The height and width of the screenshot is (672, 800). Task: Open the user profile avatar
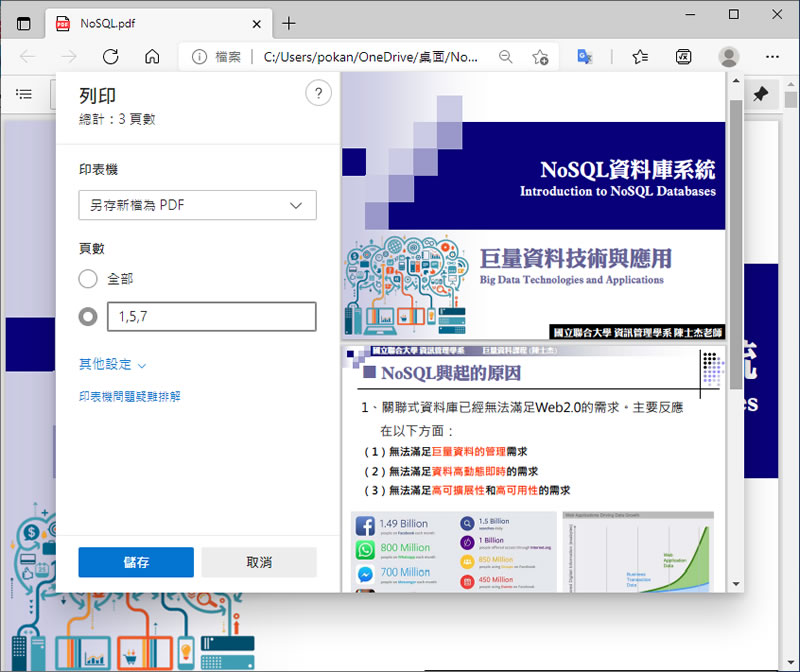(729, 57)
